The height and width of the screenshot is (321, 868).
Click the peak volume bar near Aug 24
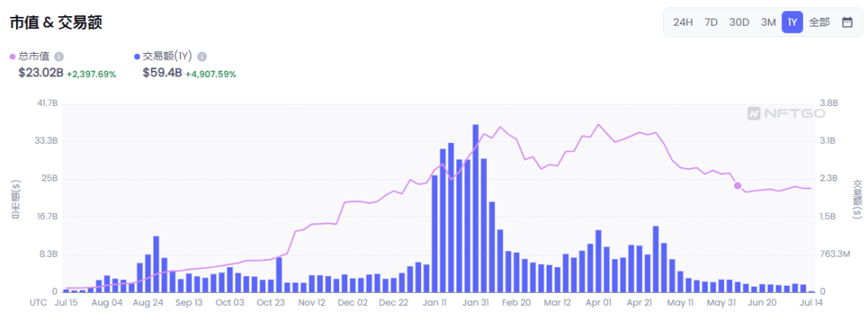tap(156, 264)
